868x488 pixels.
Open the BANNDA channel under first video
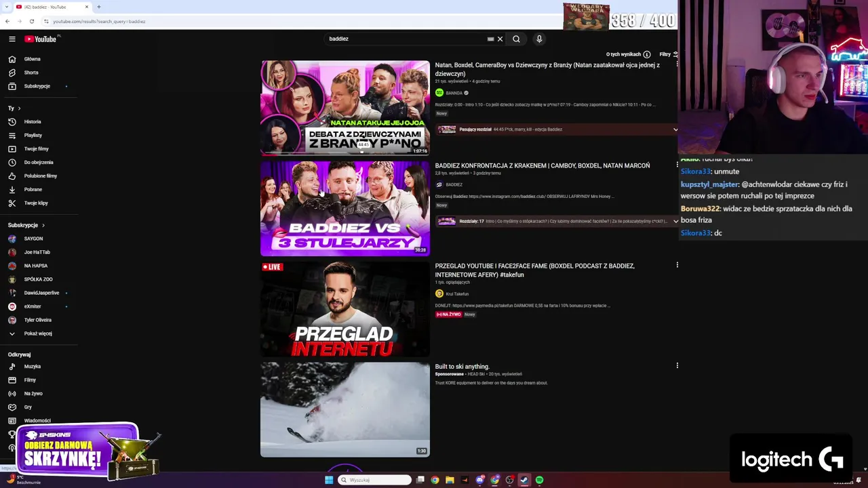[x=454, y=93]
